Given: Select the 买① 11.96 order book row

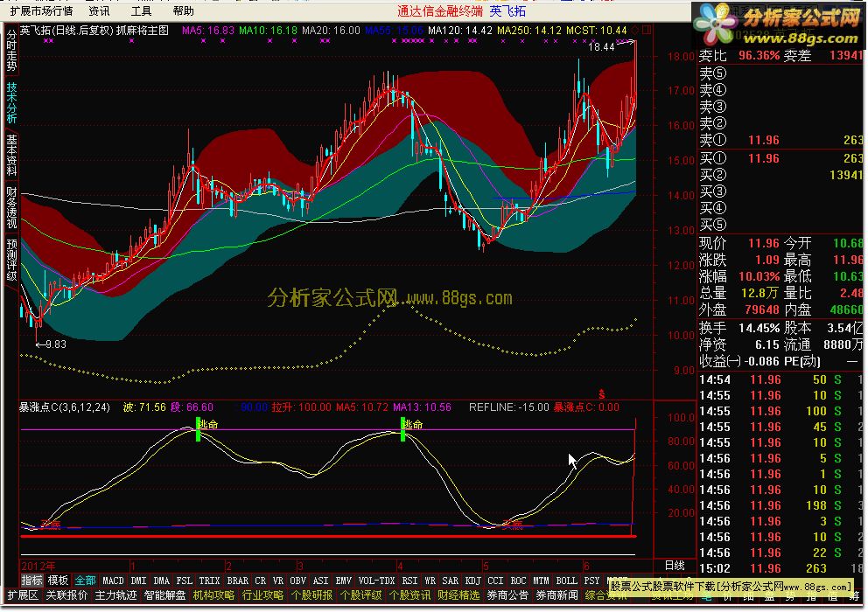Looking at the screenshot, I should tap(780, 158).
